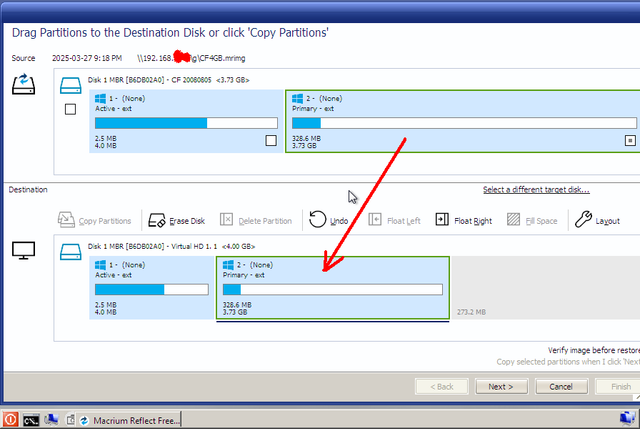The width and height of the screenshot is (640, 429).
Task: Click the Copy Partitions label
Action: pyautogui.click(x=105, y=221)
